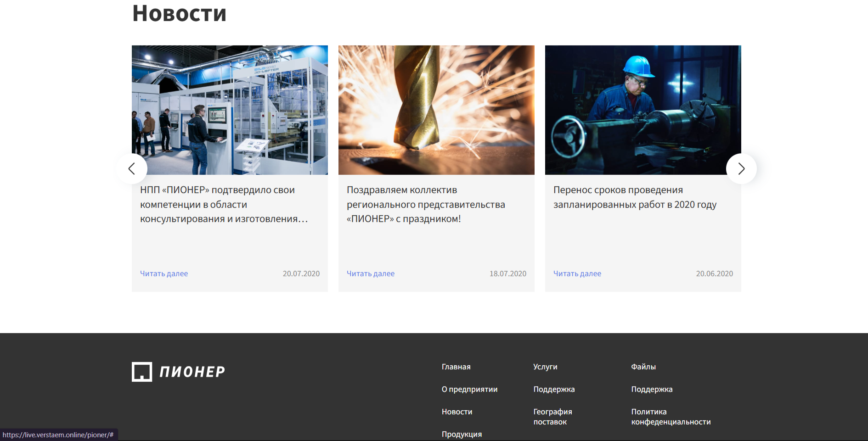Screen dimensions: 868x441
Task: Click the ПИОНЕР logo in the footer
Action: click(x=178, y=372)
